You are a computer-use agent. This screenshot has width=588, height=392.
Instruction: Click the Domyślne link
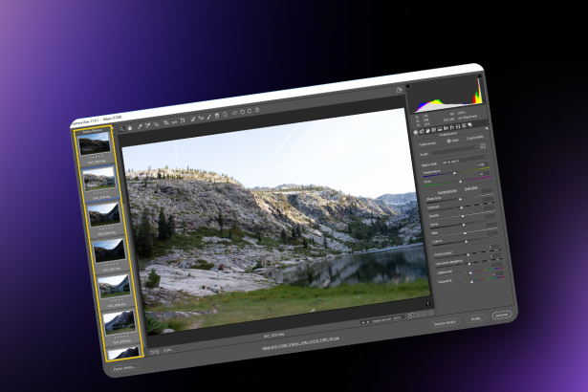click(471, 188)
